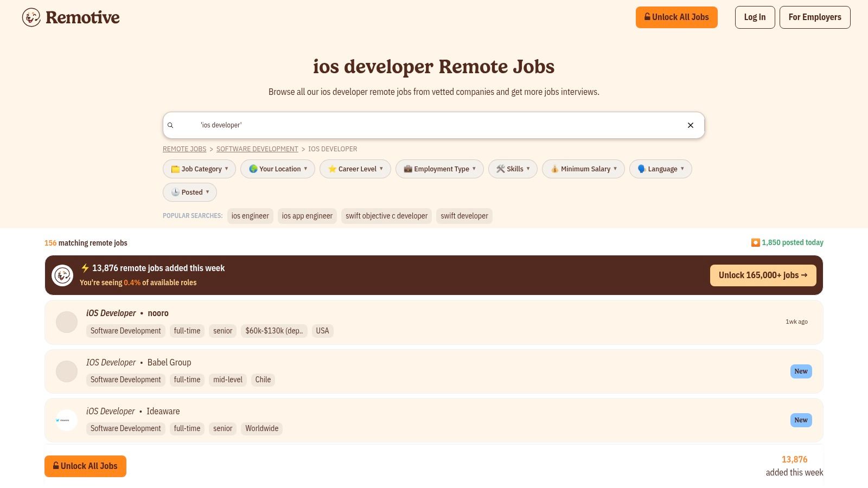Click the New badge on Babel Group job

point(801,371)
